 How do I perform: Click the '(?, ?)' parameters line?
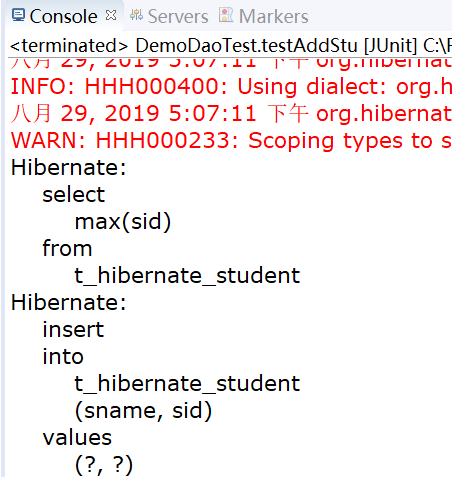point(104,465)
